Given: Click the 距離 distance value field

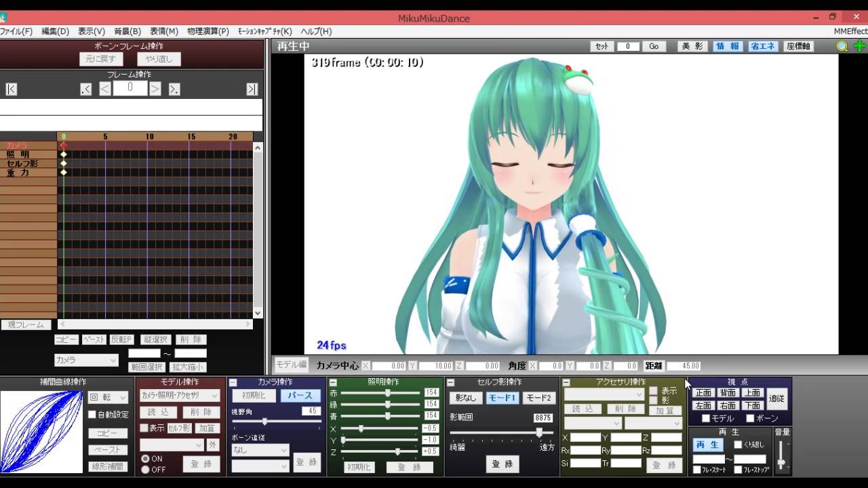Looking at the screenshot, I should coord(684,366).
